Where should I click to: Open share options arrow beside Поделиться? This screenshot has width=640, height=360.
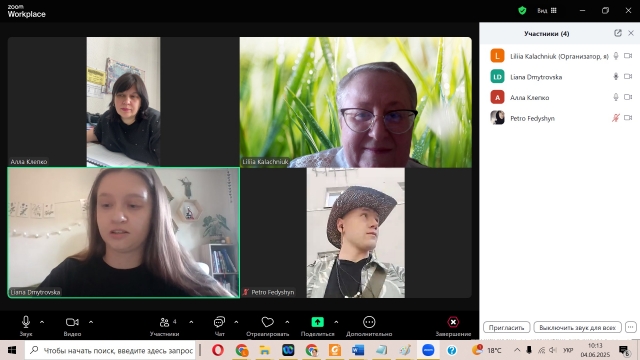pos(336,322)
